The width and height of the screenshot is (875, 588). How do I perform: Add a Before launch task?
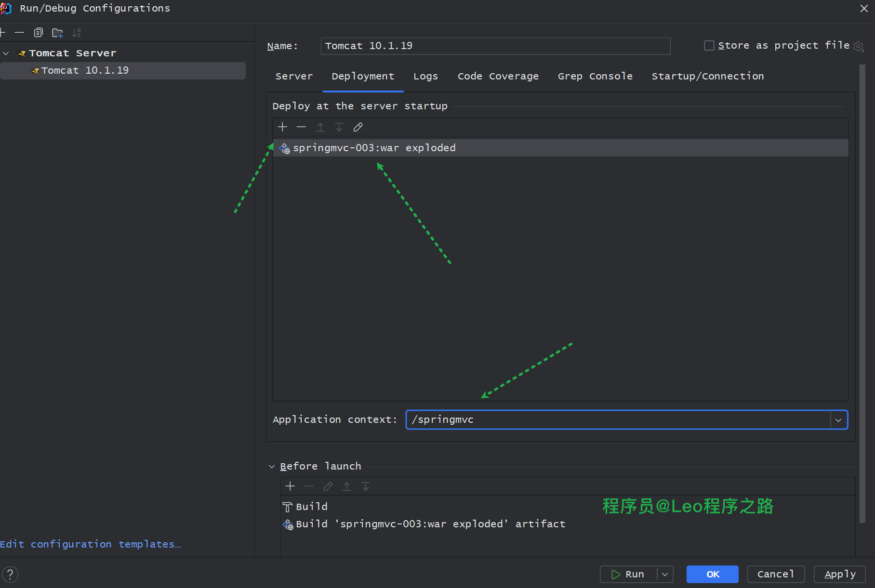pyautogui.click(x=290, y=486)
